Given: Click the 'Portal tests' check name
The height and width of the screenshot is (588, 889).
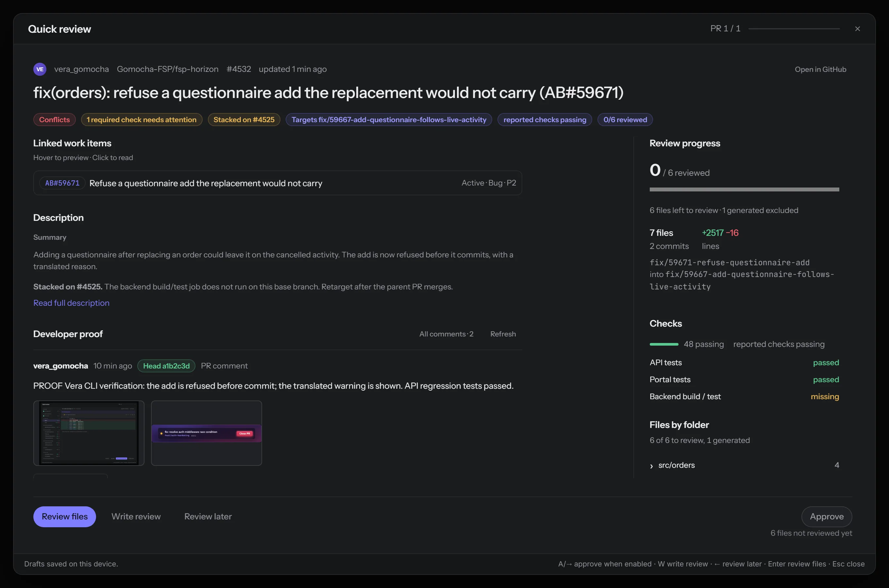Looking at the screenshot, I should pos(670,380).
